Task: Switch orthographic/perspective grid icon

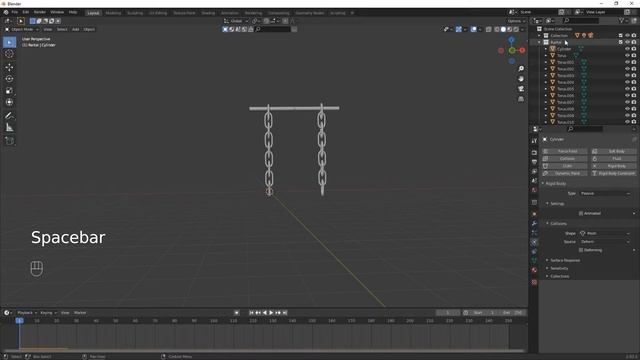Action: [x=521, y=99]
